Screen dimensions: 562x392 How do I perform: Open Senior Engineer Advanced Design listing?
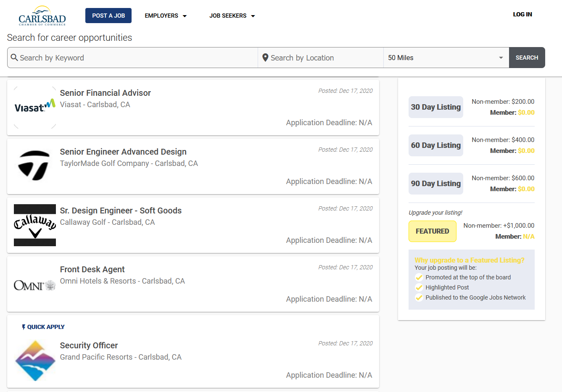point(123,152)
